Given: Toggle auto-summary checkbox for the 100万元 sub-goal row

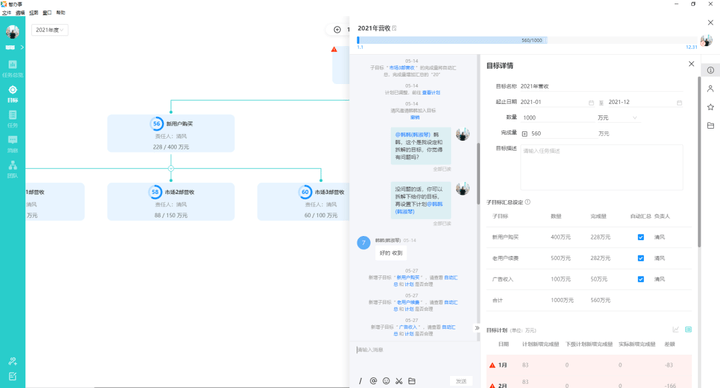Looking at the screenshot, I should coord(641,279).
